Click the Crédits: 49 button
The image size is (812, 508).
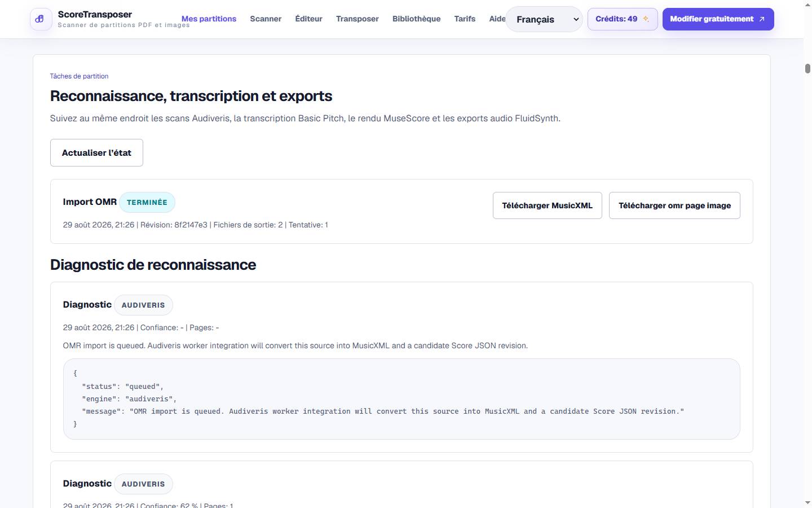point(623,19)
